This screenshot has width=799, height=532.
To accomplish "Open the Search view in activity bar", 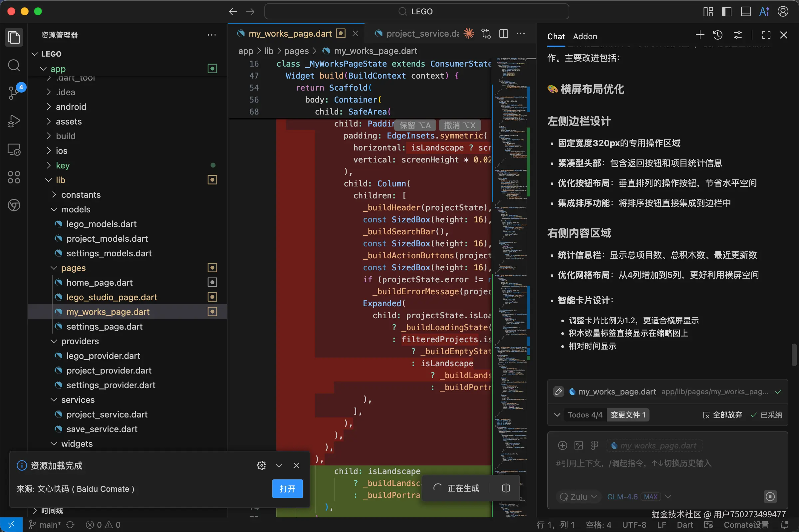I will 14,65.
